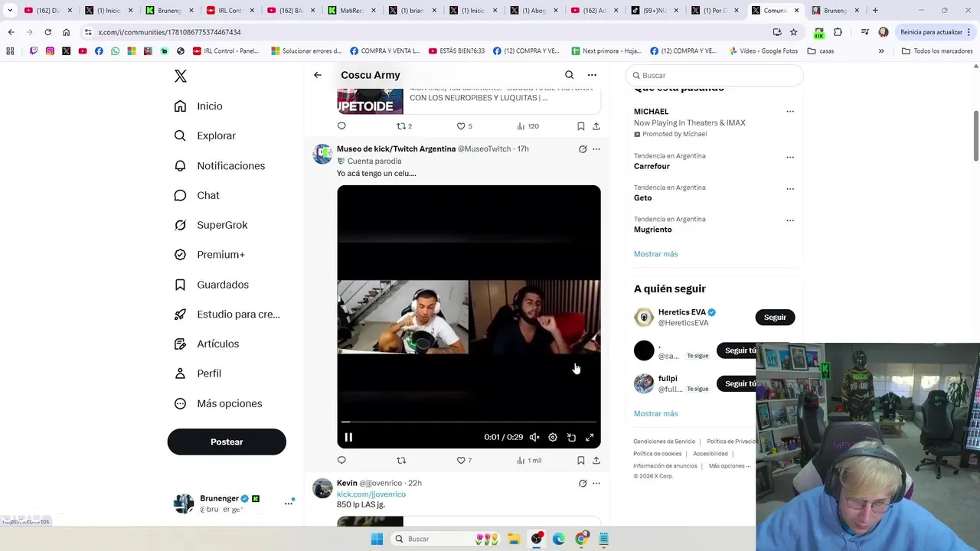Reply to the top post
The width and height of the screenshot is (980, 551).
coord(341,126)
